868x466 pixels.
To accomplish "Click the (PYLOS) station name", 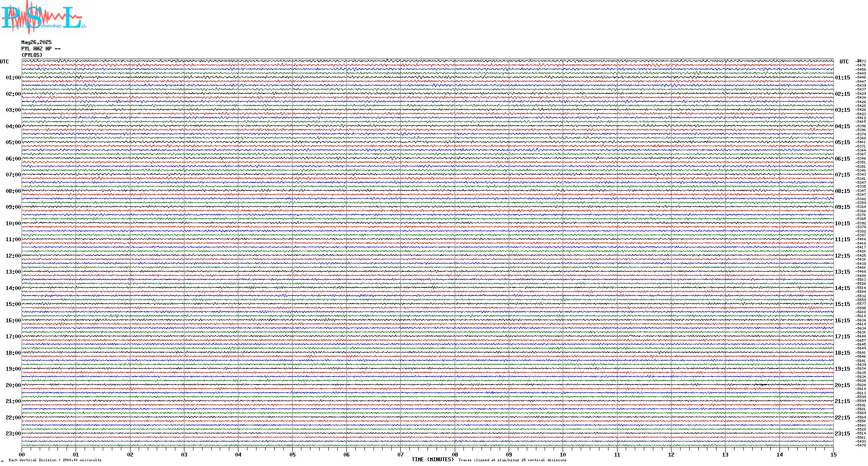I will point(32,55).
